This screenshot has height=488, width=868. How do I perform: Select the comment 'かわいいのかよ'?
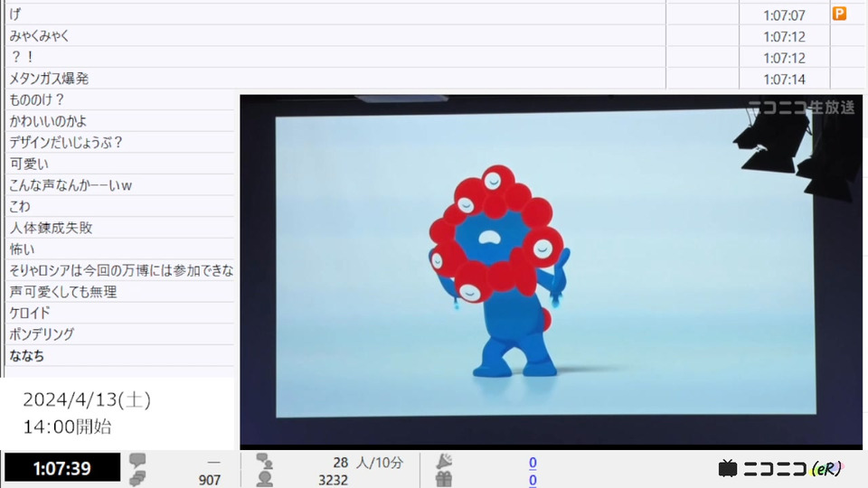pos(48,121)
